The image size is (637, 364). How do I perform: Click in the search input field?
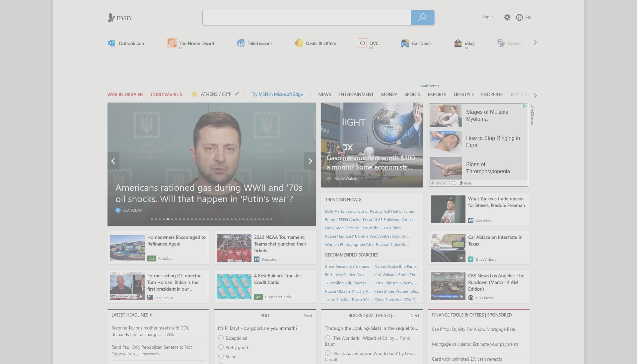307,17
